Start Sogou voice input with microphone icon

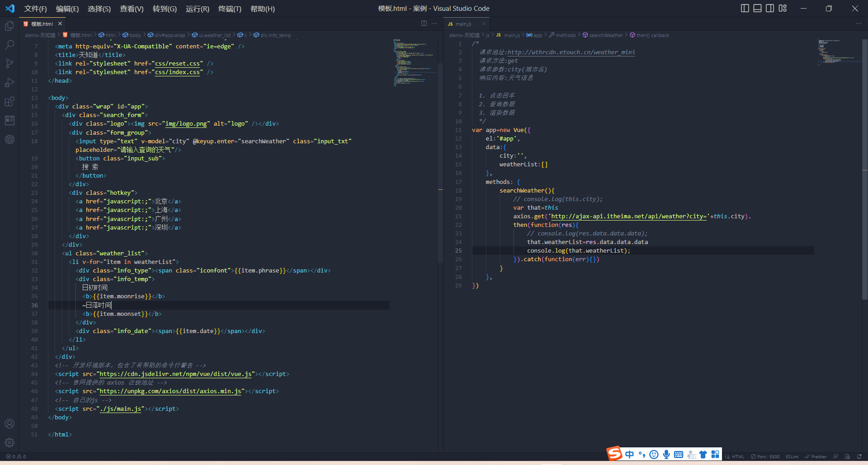point(665,454)
